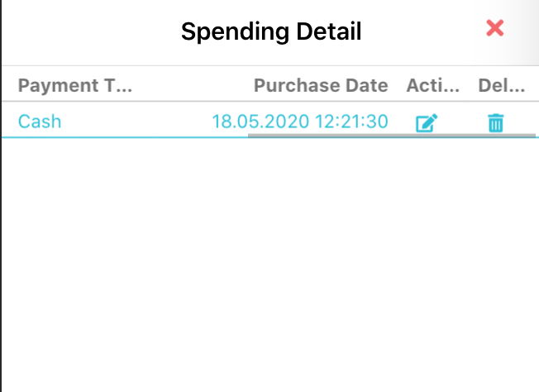539x392 pixels.
Task: Click the 18.05.2020 date text
Action: point(260,122)
